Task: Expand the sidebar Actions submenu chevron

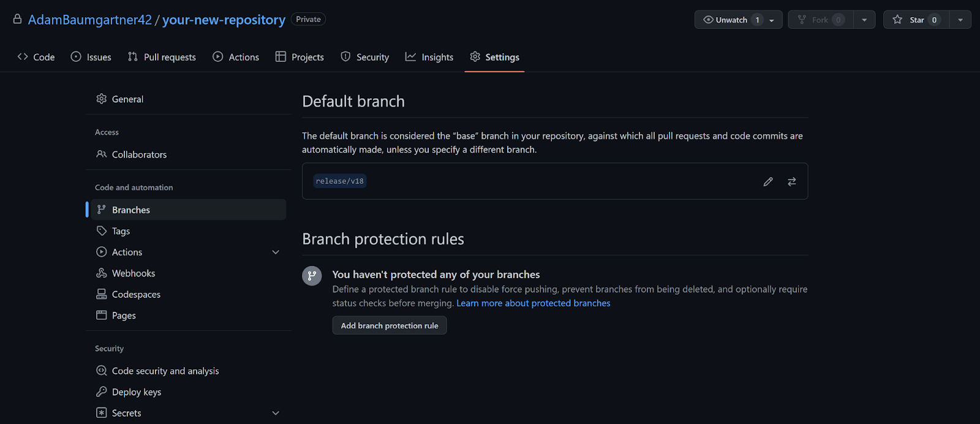Action: [x=276, y=252]
